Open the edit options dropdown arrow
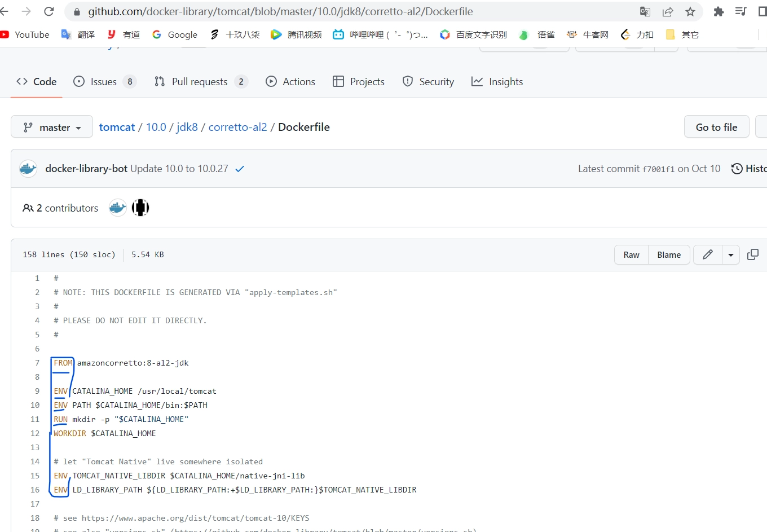This screenshot has width=767, height=532. pos(730,254)
